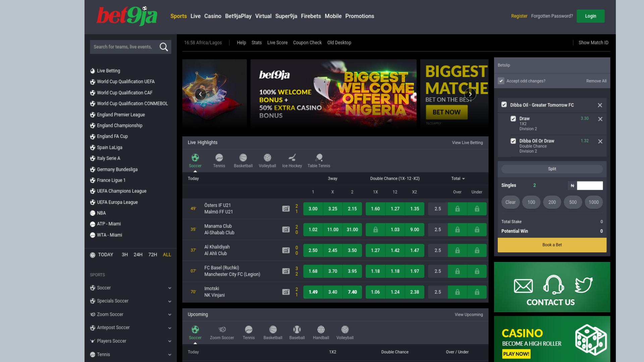The image size is (644, 362).
Task: Remove Dibba Oil match from betslip
Action: coord(600,105)
